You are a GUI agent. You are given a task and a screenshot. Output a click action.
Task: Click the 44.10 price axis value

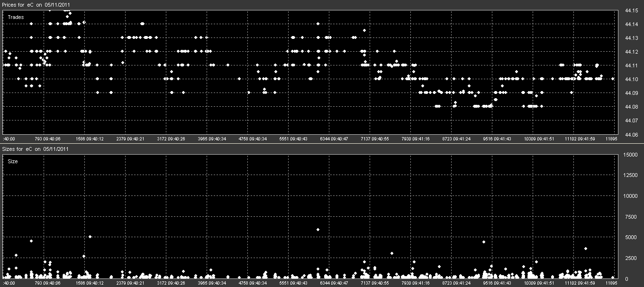(631, 79)
